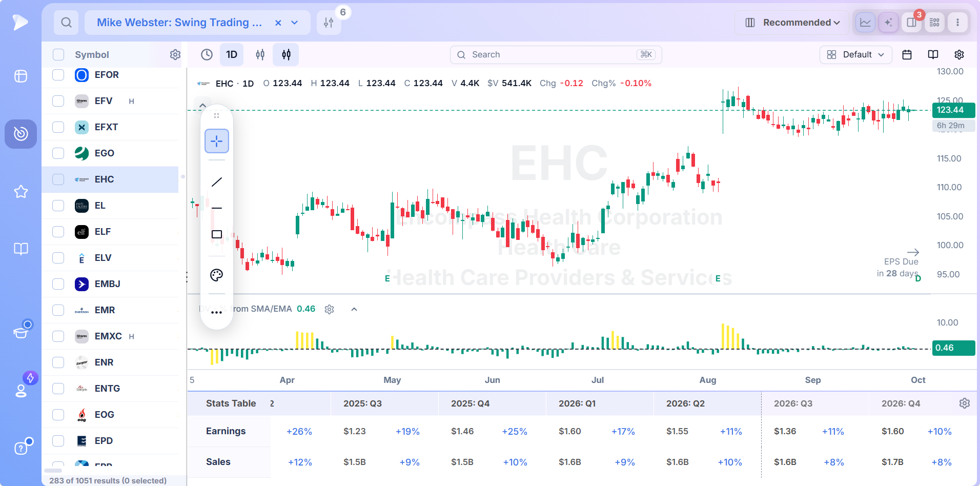Open the Recommended layout dropdown
Viewport: 980px width, 486px height.
click(x=792, y=23)
